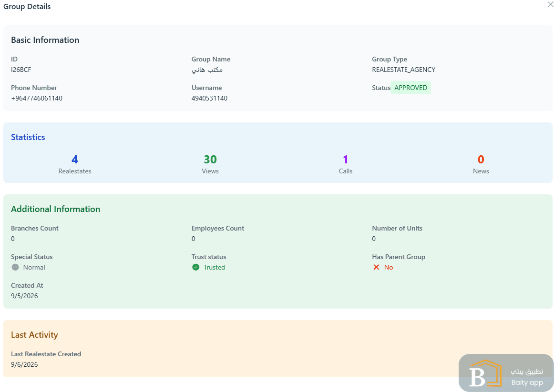
Task: Click the No parent group text
Action: [389, 267]
